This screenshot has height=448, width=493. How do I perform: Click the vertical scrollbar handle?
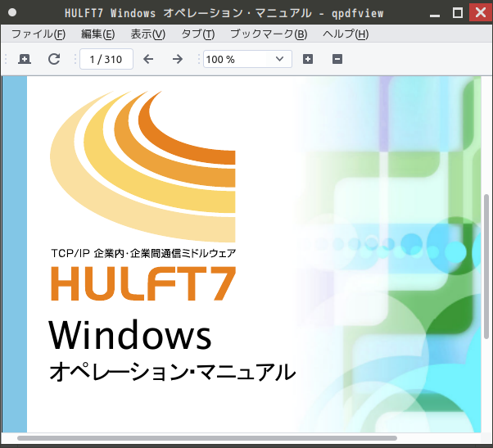[486, 266]
